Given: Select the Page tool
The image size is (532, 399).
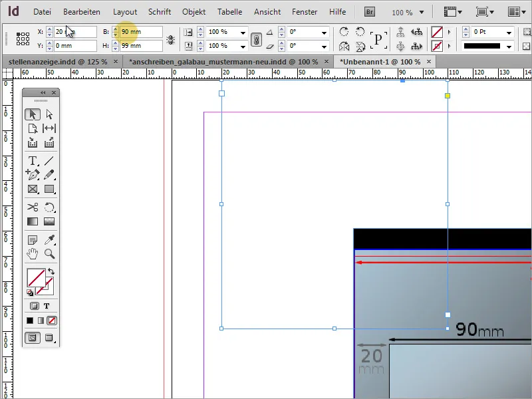Looking at the screenshot, I should click(33, 128).
